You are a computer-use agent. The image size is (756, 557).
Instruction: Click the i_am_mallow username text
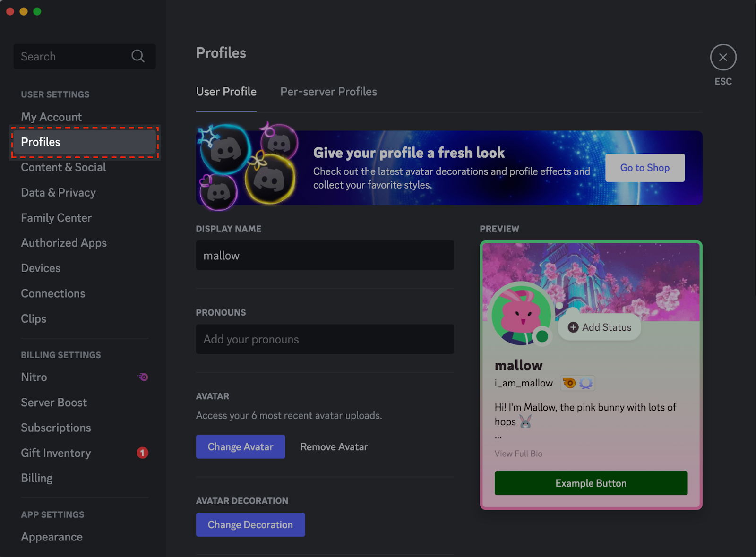coord(524,383)
